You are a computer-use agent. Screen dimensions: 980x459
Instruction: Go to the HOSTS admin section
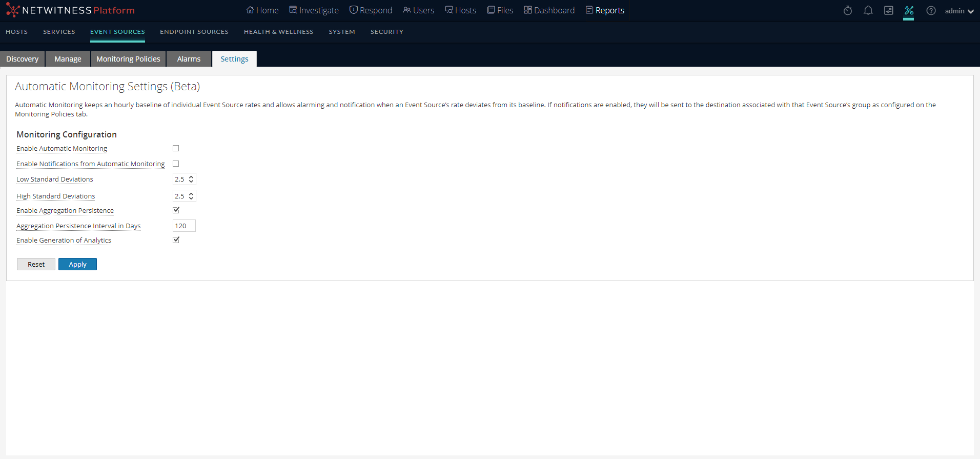(x=17, y=32)
